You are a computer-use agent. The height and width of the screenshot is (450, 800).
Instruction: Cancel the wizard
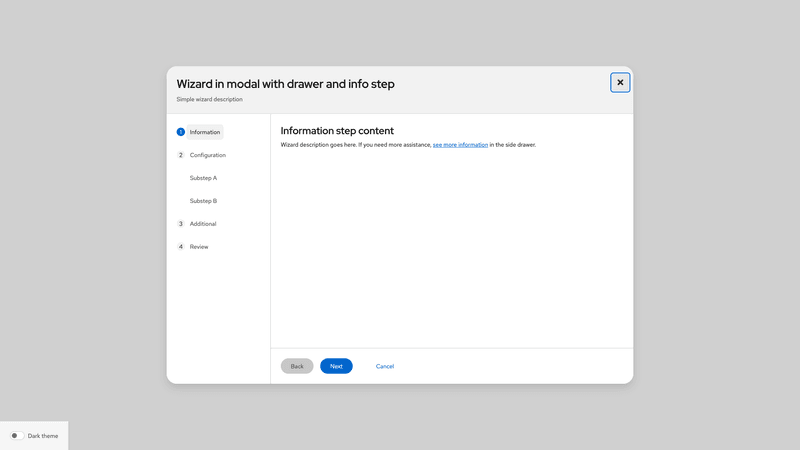click(385, 367)
